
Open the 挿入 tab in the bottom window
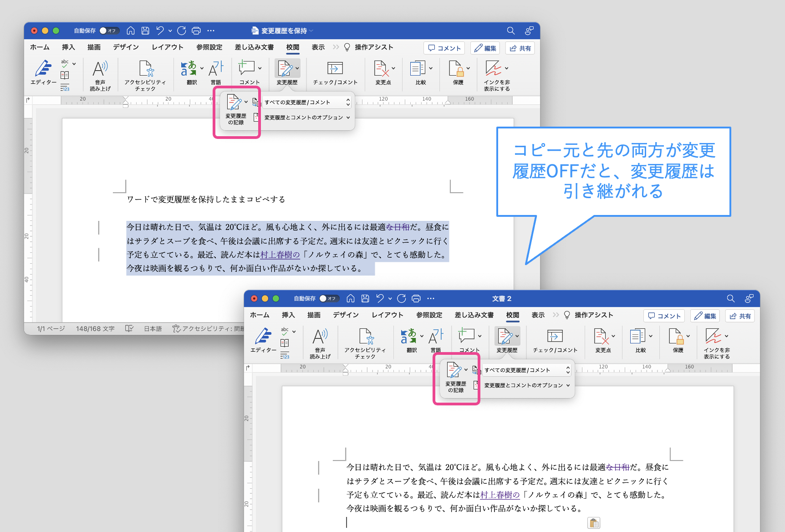pyautogui.click(x=288, y=315)
